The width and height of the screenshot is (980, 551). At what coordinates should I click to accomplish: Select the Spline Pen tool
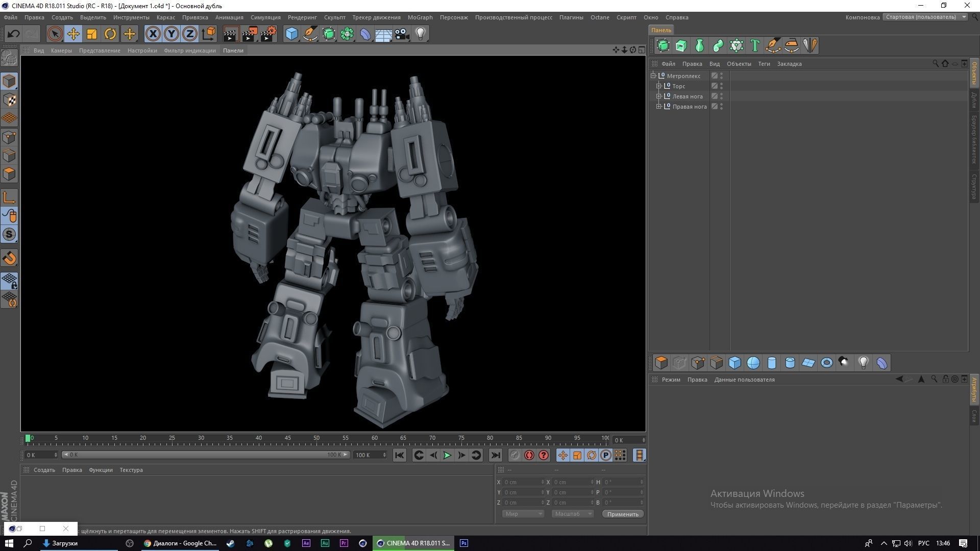pyautogui.click(x=310, y=34)
